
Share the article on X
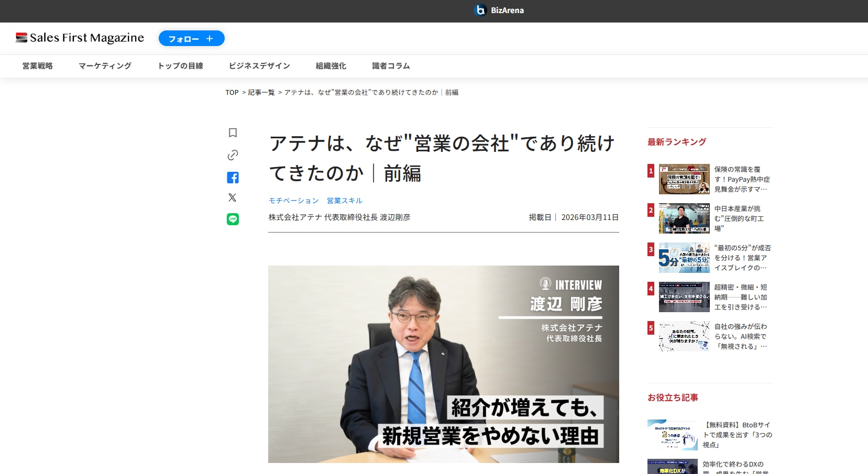[x=233, y=197]
